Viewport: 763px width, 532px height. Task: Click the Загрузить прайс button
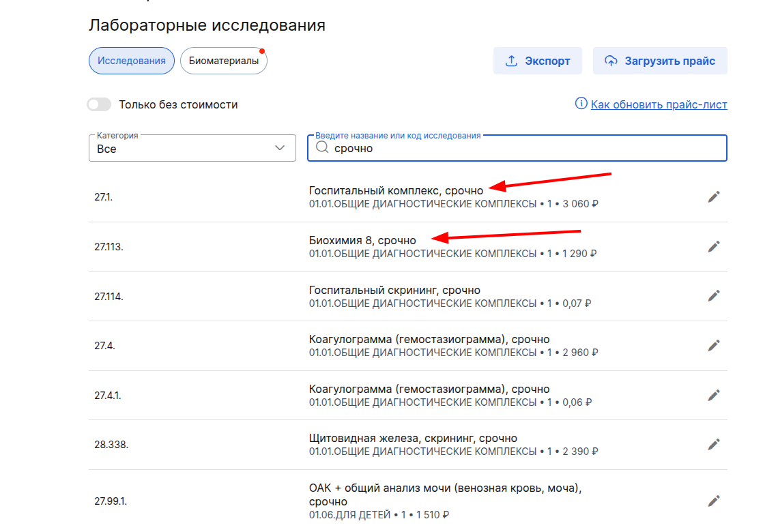(x=660, y=61)
